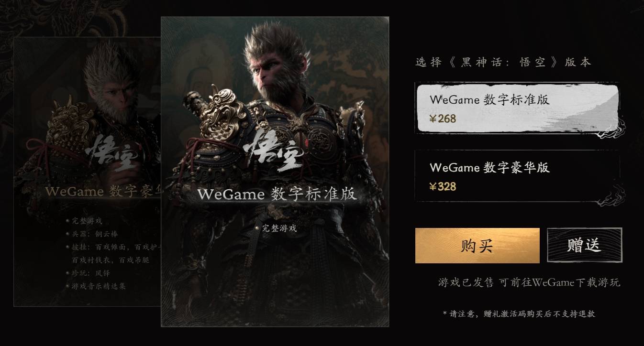644x346 pixels.
Task: Click the WeGame 数字标准版 title on the center card
Action: point(277,195)
